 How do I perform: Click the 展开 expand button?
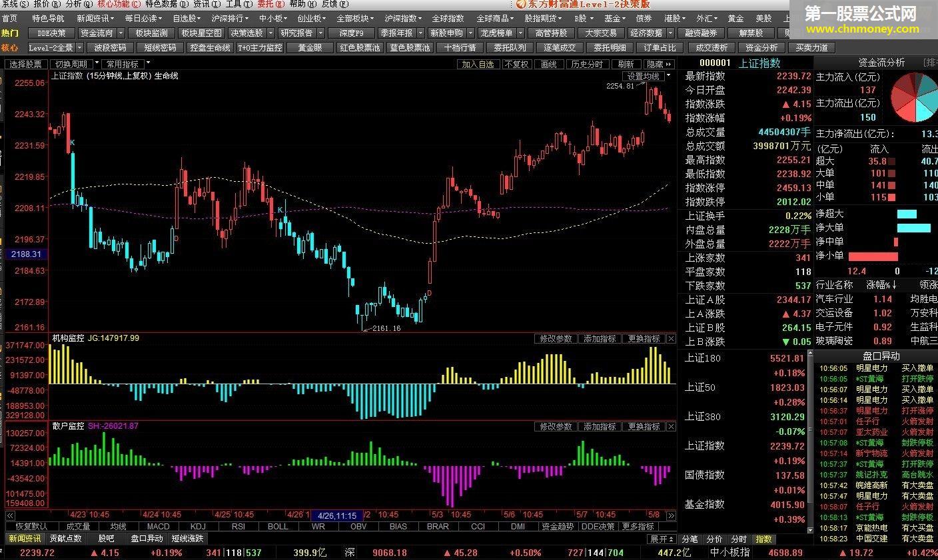pos(662,539)
